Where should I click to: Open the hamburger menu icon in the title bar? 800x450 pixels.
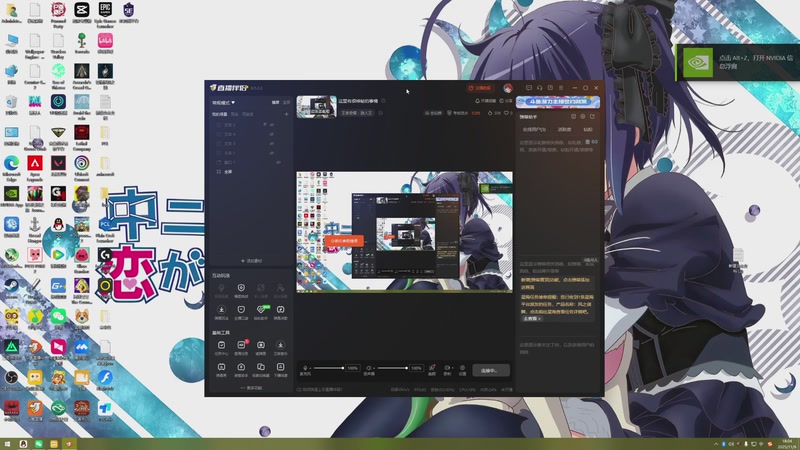[x=561, y=88]
